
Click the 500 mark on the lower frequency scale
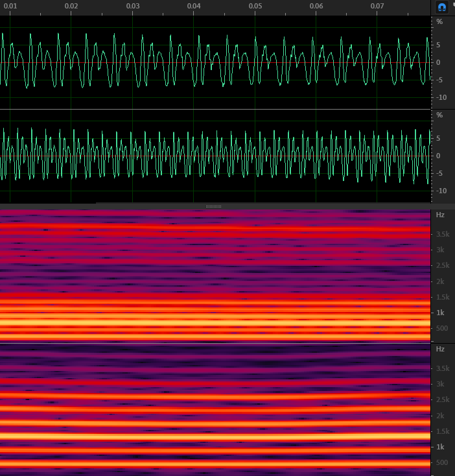coord(442,462)
